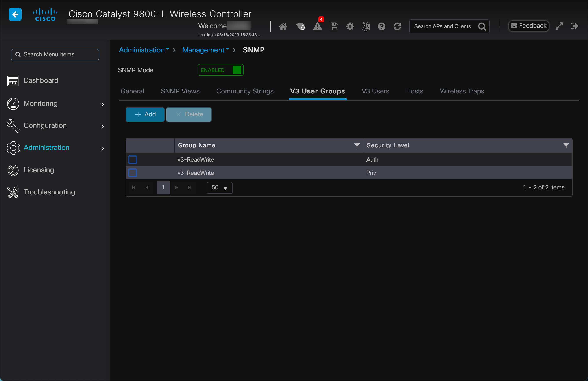The width and height of the screenshot is (588, 381).
Task: Open the Administration breadcrumb dropdown
Action: coord(144,50)
